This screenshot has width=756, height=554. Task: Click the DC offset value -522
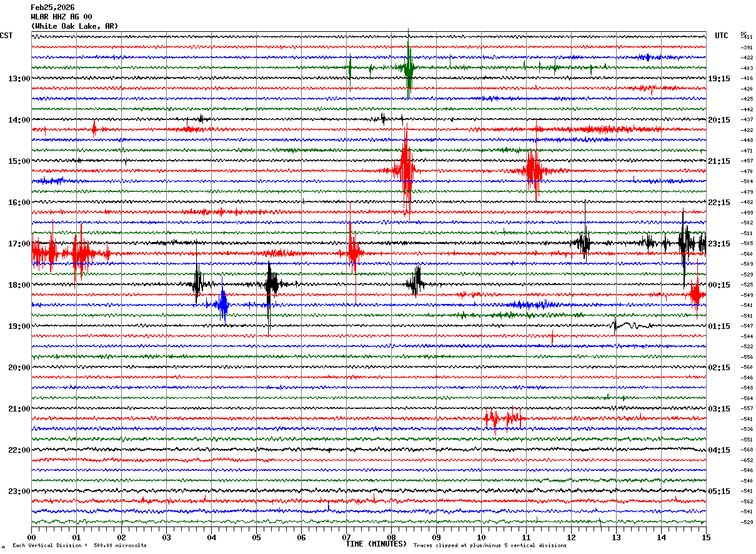pos(747,346)
